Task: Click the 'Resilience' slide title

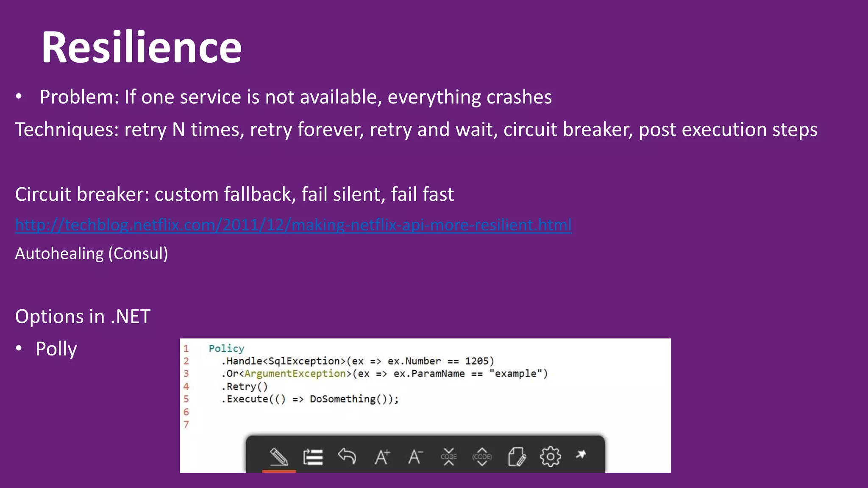Action: pyautogui.click(x=141, y=47)
